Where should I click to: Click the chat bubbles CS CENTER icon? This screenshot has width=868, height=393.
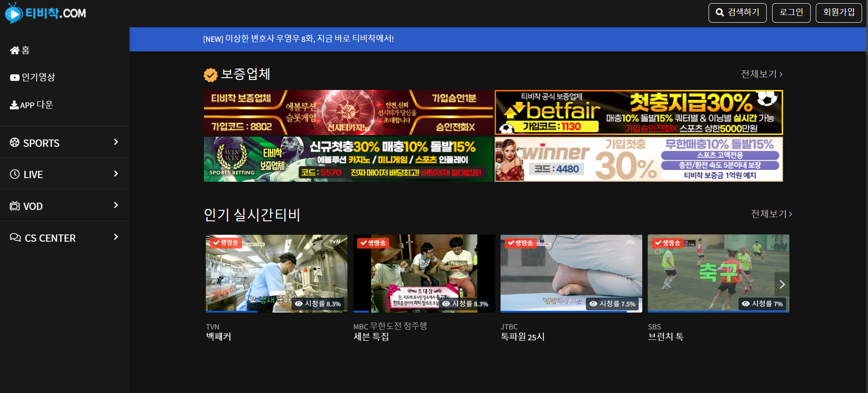point(15,237)
